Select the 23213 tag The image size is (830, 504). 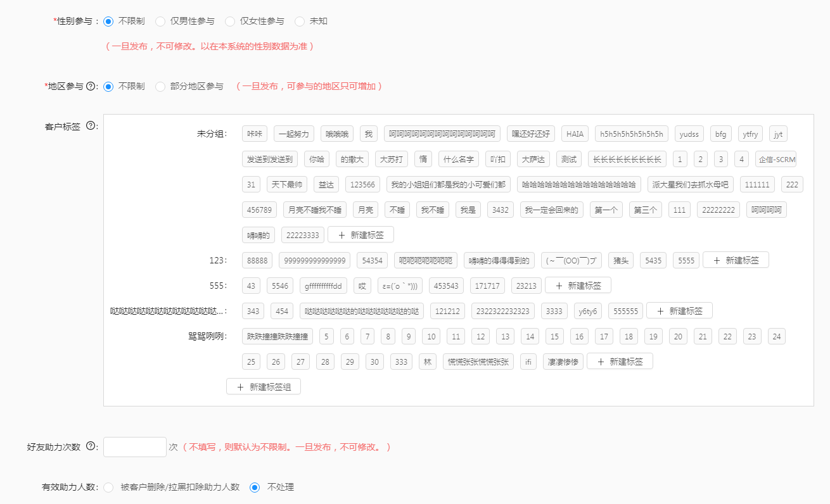pos(527,286)
